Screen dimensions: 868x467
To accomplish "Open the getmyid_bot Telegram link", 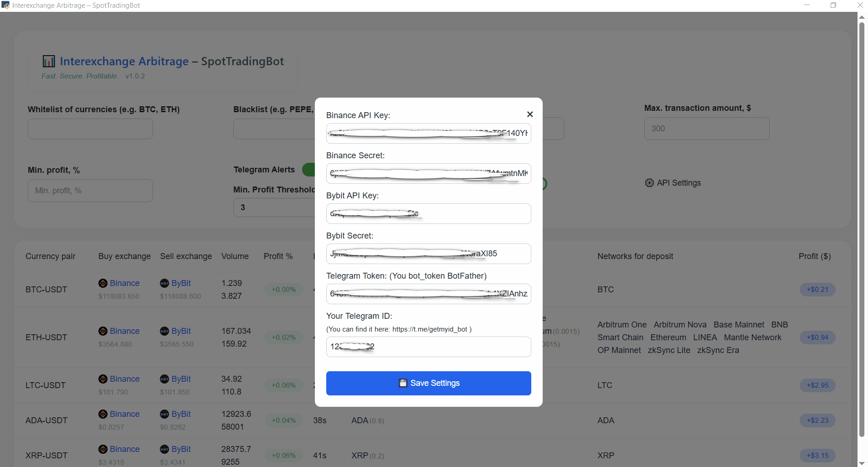I will click(x=430, y=329).
